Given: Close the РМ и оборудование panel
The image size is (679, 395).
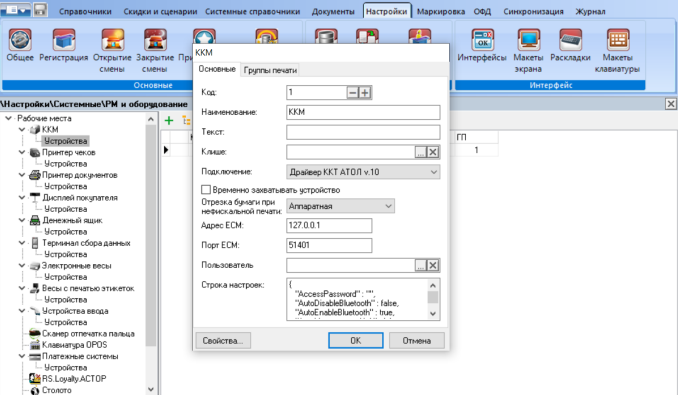Looking at the screenshot, I should (670, 104).
